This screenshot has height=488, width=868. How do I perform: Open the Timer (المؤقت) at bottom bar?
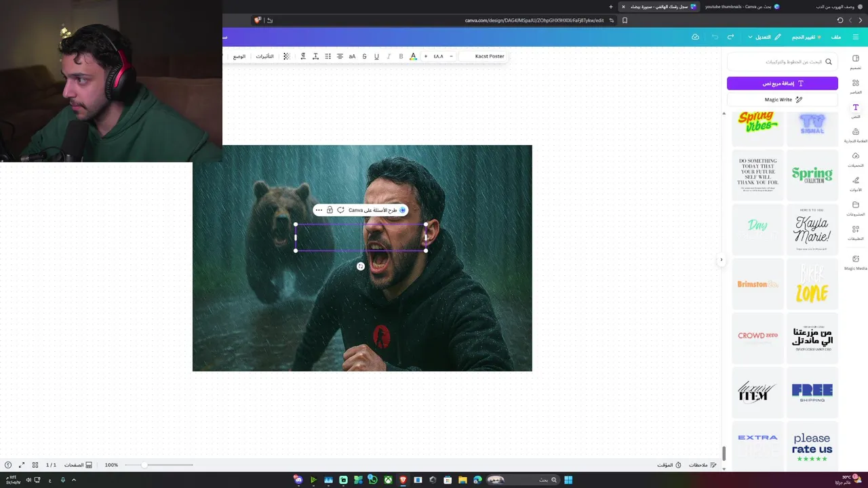(669, 465)
